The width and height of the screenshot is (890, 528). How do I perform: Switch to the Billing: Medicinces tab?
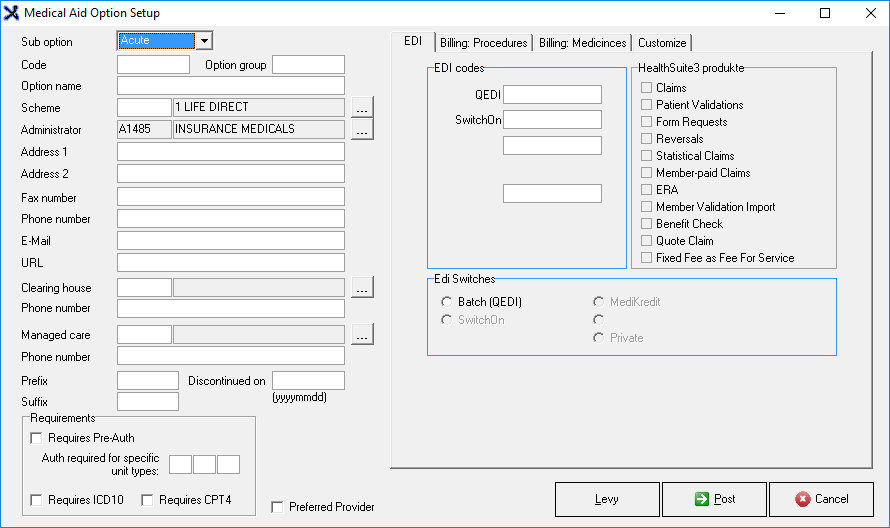coord(583,43)
